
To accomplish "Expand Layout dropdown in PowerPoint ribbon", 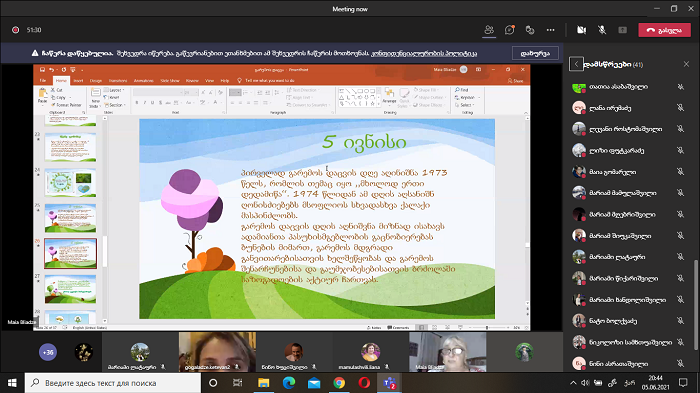I will coord(114,90).
